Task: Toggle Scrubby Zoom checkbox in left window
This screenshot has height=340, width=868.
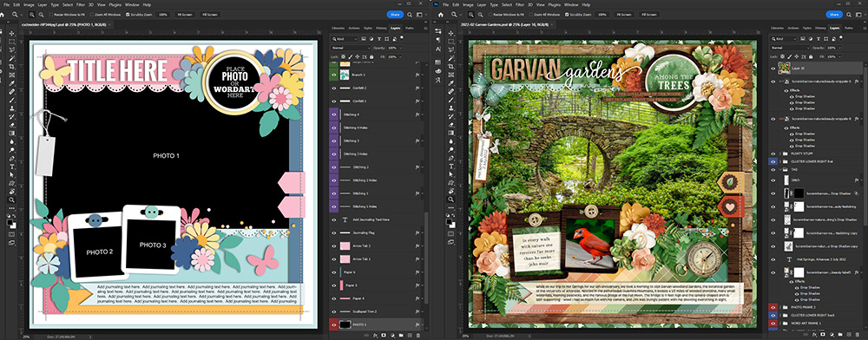Action: pos(128,15)
